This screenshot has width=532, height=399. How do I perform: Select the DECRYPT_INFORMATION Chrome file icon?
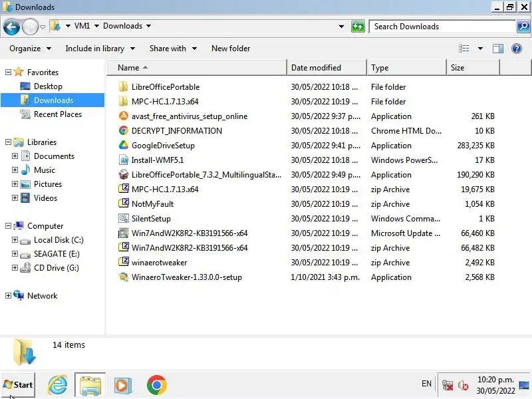124,130
